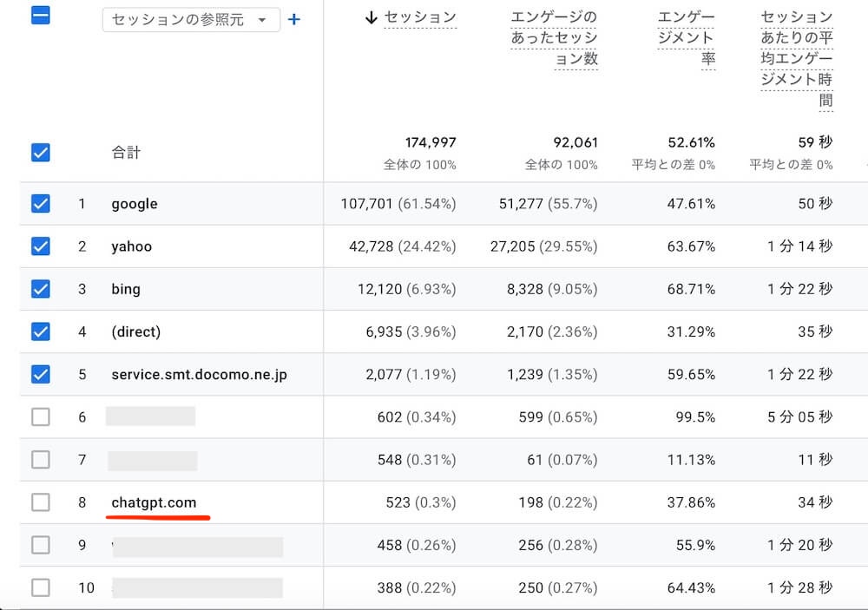
Task: Uncheck the (direct) row checkbox
Action: (41, 331)
